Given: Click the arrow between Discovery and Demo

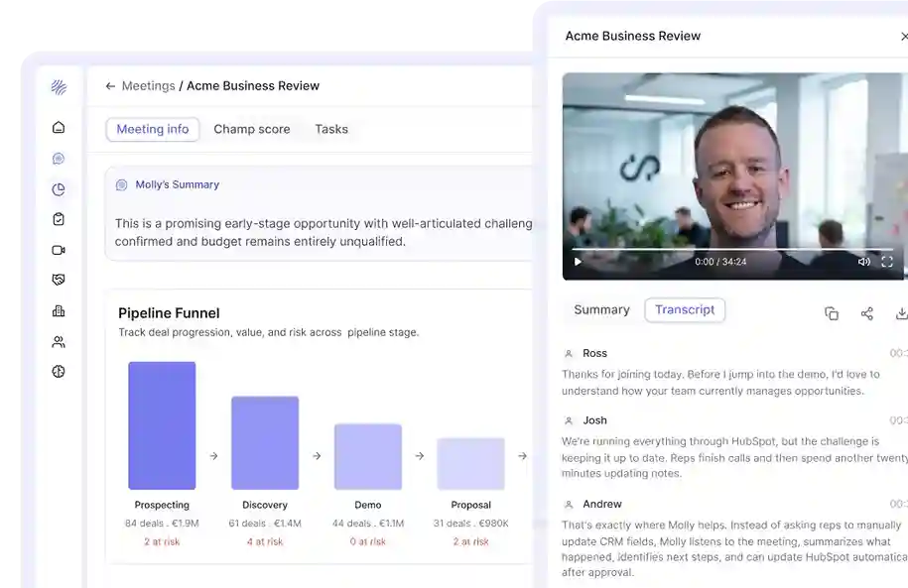Looking at the screenshot, I should point(317,456).
